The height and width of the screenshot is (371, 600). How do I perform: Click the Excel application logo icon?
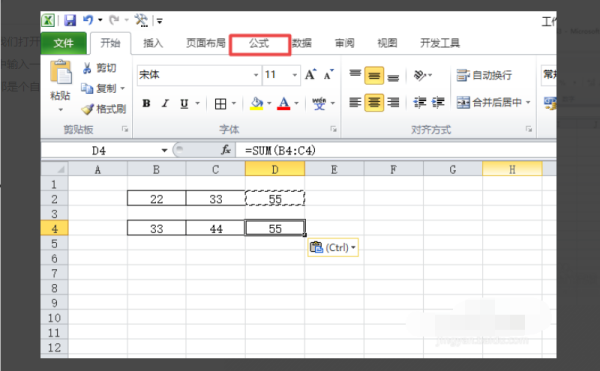(48, 20)
